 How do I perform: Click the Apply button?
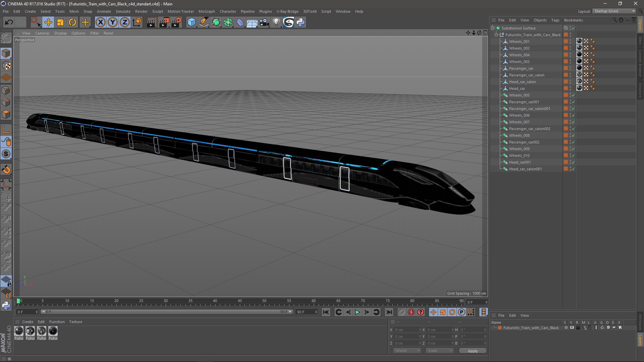click(473, 351)
